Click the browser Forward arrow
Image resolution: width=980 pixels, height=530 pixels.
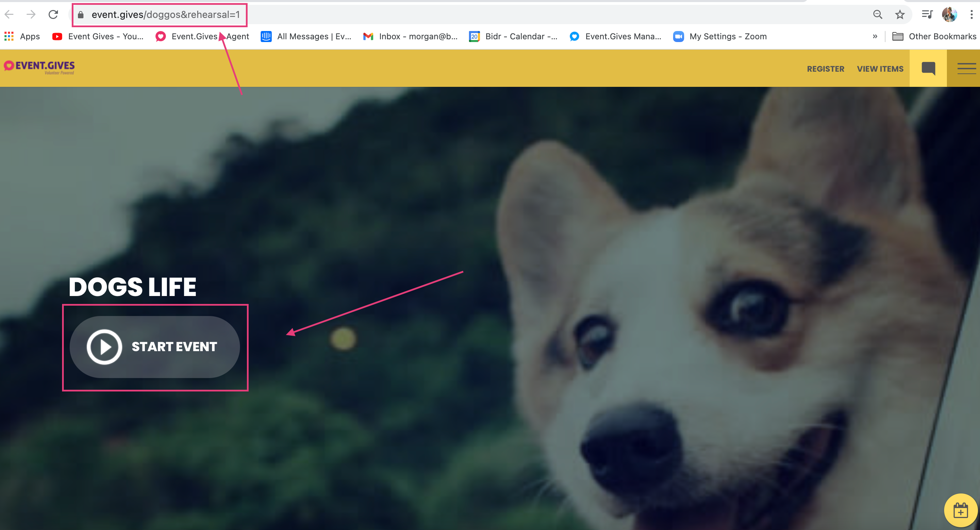31,14
